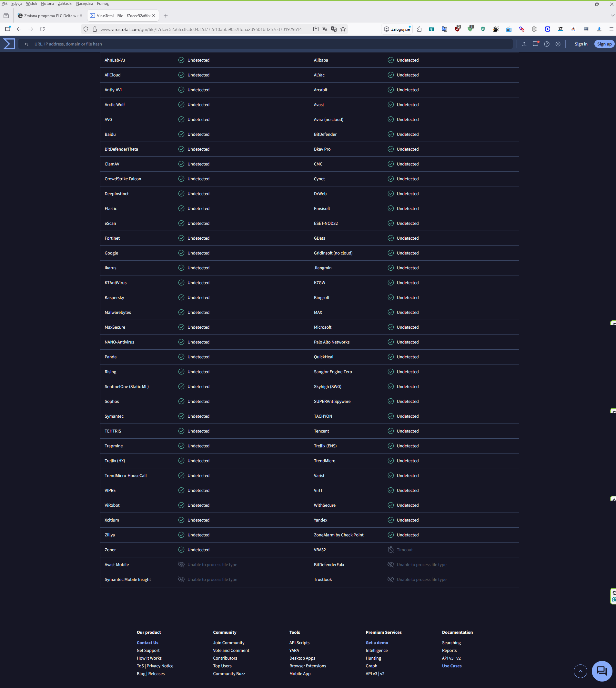Click the uBlock Origin extension icon

pyautogui.click(x=457, y=28)
